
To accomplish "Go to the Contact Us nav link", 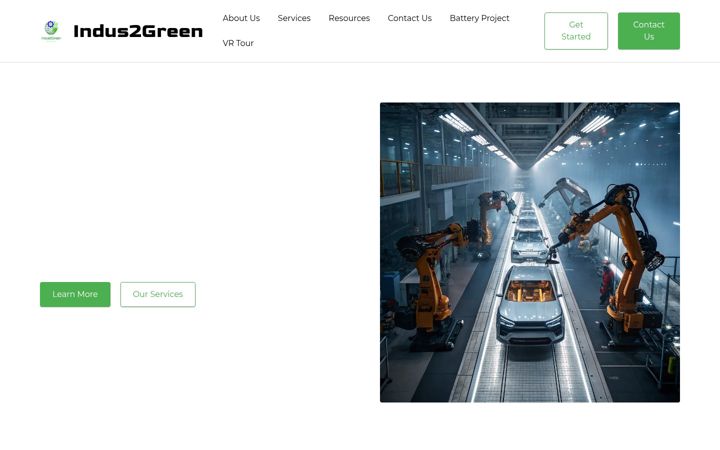I will click(x=410, y=18).
